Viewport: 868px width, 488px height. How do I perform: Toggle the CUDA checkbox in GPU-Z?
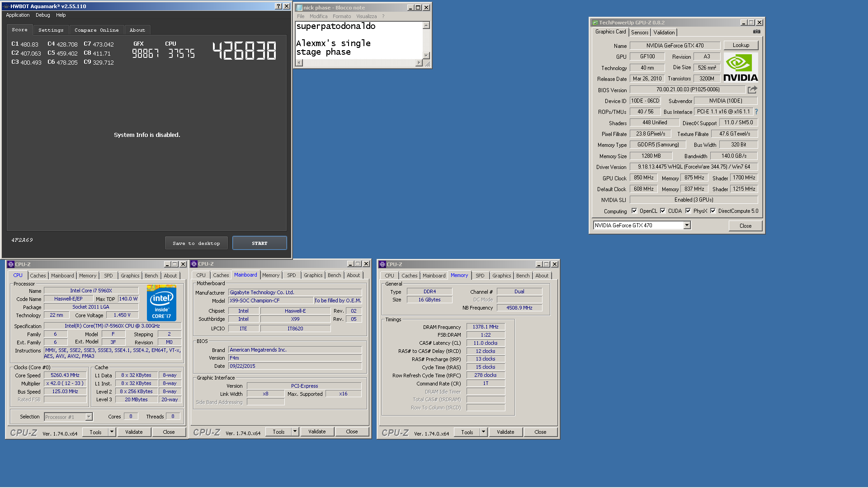(x=663, y=211)
